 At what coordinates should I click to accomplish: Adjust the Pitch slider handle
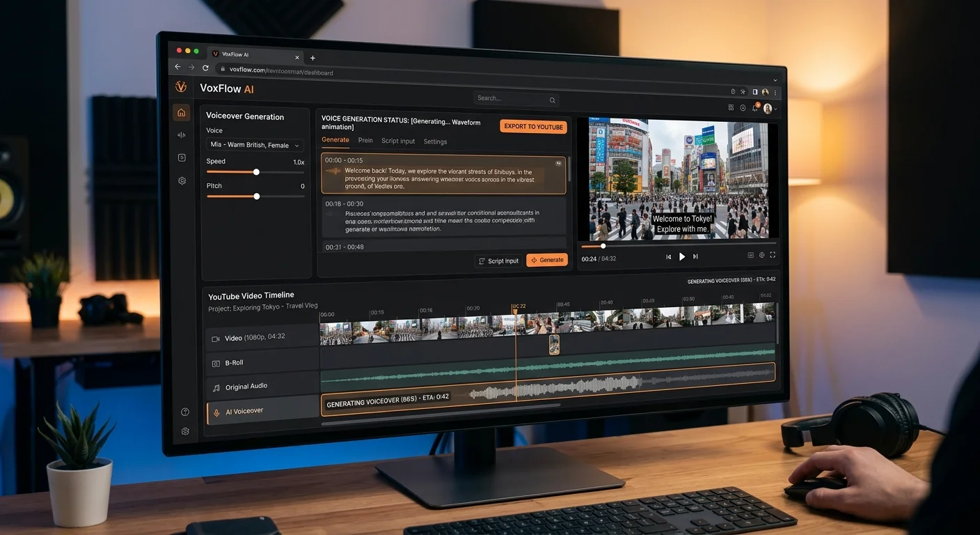pos(257,196)
